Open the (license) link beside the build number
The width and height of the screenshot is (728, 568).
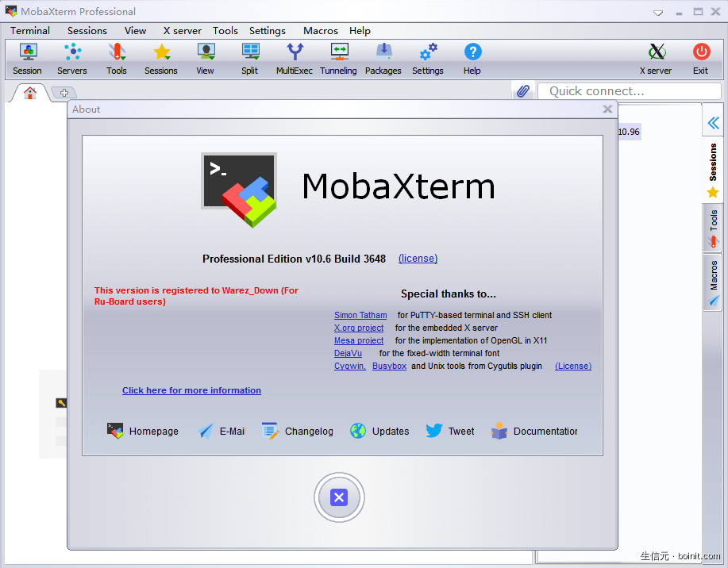click(x=418, y=259)
